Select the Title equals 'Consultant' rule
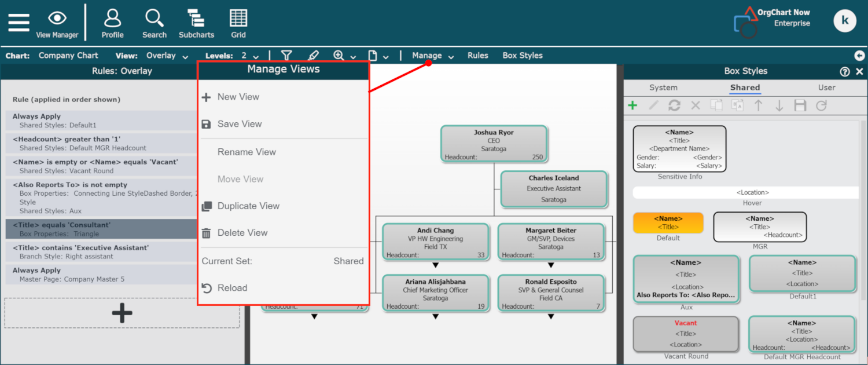Viewport: 868px width, 365px height. pos(102,229)
